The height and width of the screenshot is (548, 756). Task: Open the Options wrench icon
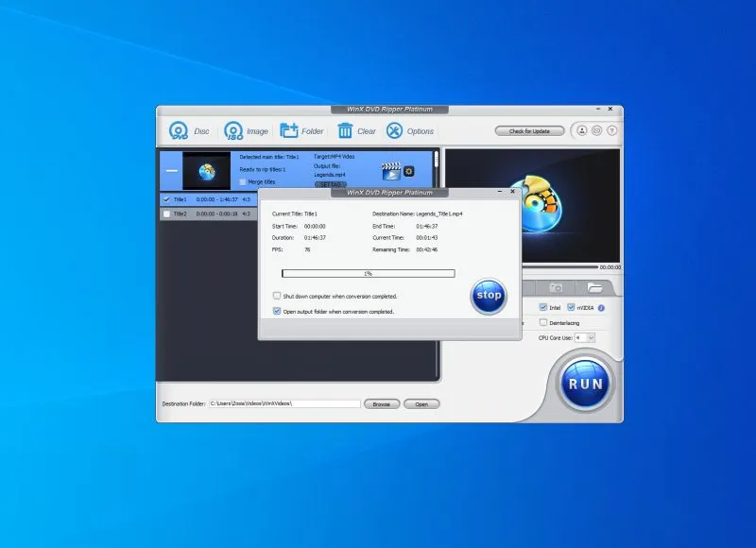point(394,131)
